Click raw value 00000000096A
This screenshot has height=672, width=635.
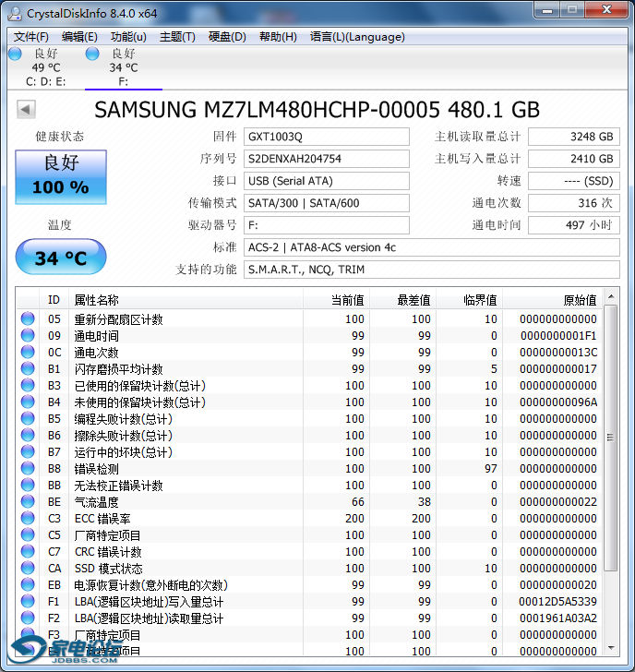click(557, 402)
